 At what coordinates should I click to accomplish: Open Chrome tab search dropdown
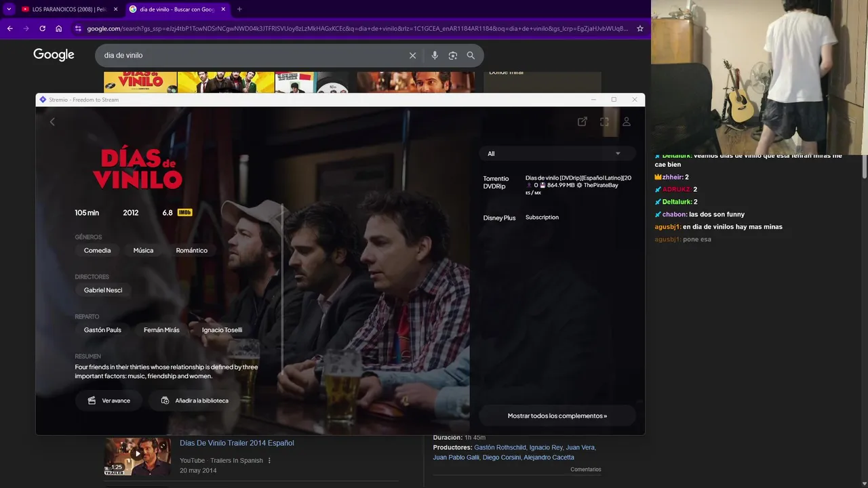pos(9,9)
